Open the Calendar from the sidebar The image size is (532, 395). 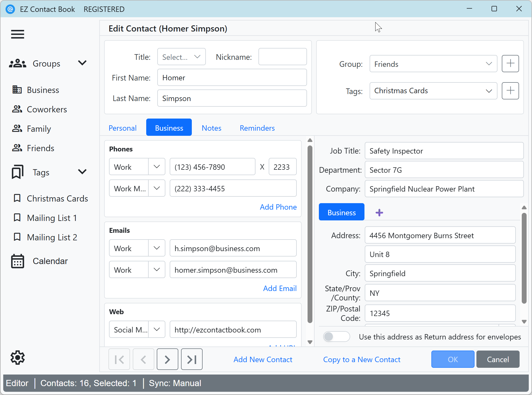[x=50, y=261]
